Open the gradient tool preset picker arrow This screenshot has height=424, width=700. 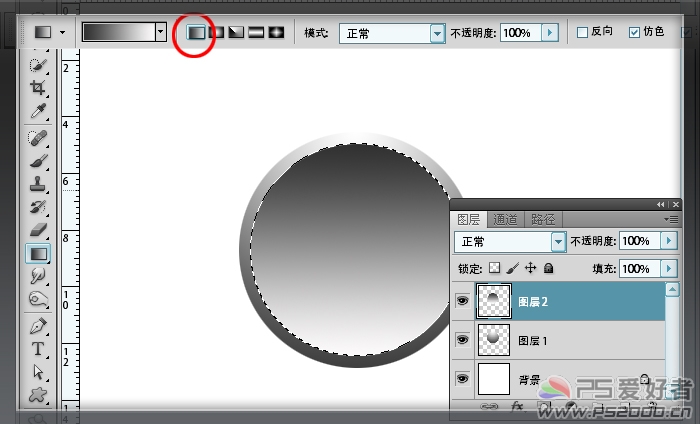62,32
